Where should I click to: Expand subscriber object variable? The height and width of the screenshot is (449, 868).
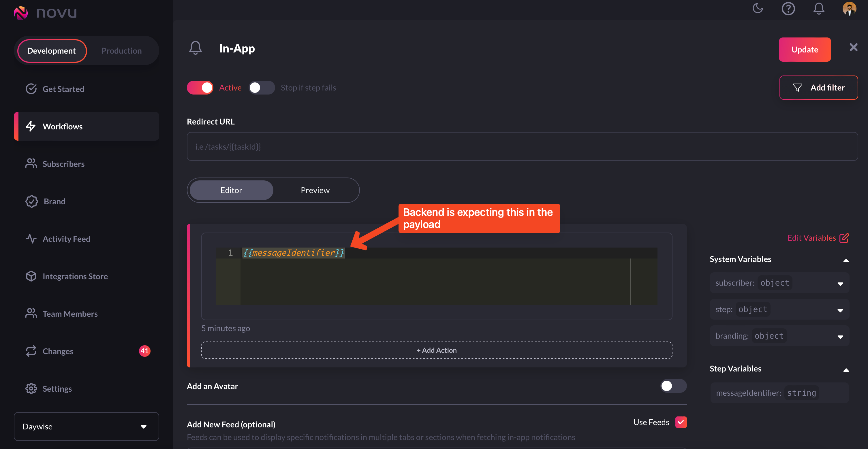[x=840, y=284]
